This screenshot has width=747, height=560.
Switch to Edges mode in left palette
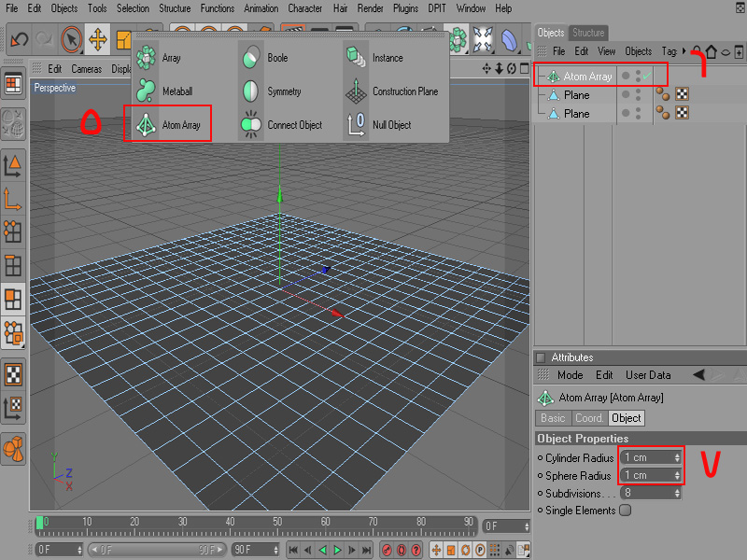click(x=13, y=265)
